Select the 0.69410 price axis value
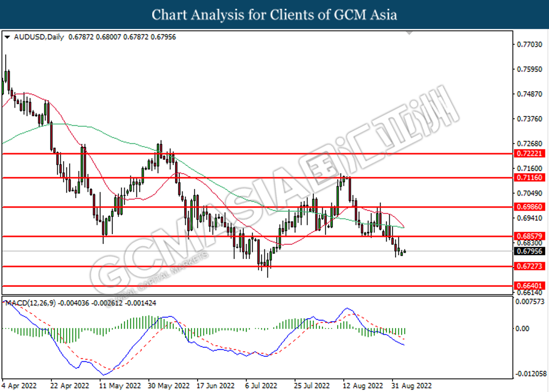The image size is (549, 392). 529,218
